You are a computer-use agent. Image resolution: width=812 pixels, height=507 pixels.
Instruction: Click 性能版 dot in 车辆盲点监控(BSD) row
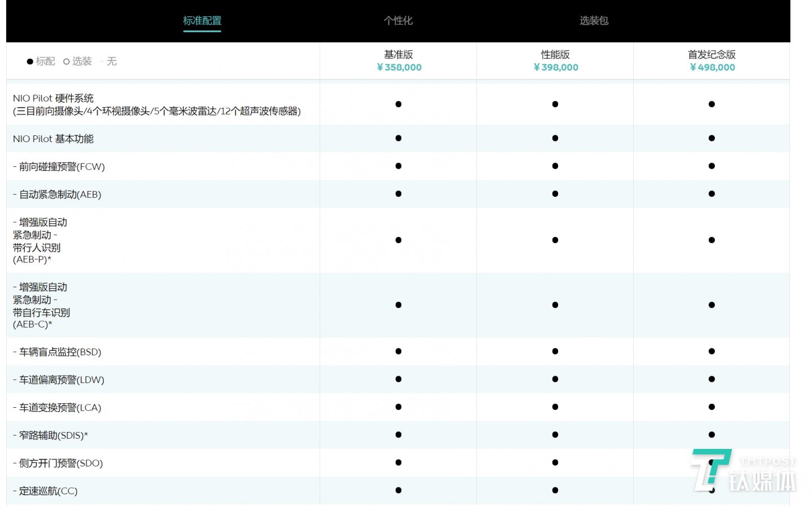(x=555, y=351)
